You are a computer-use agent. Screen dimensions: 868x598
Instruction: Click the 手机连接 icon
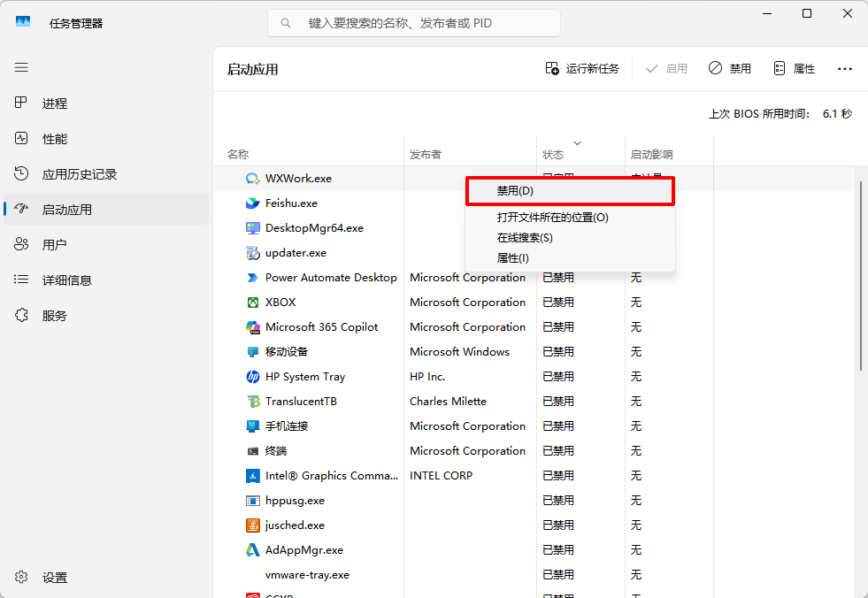[252, 425]
